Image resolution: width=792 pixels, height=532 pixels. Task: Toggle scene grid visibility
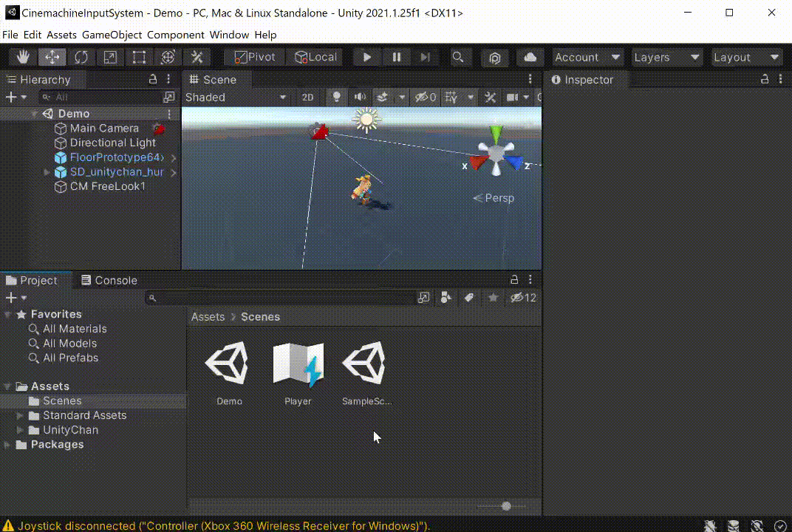pos(451,97)
